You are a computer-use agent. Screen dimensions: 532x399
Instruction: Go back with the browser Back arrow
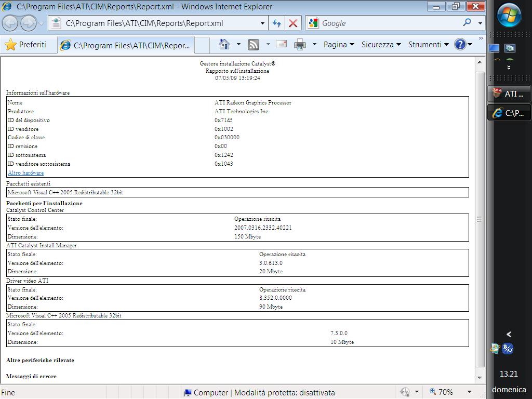10,23
